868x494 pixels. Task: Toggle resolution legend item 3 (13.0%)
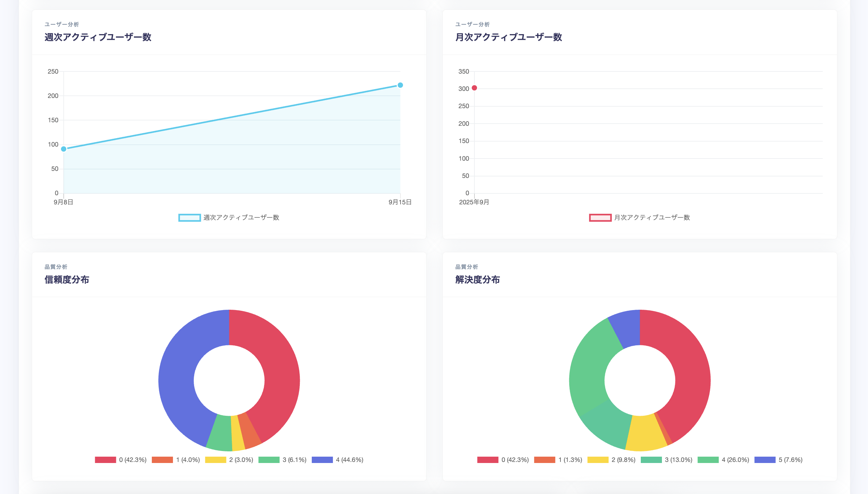[x=651, y=460]
